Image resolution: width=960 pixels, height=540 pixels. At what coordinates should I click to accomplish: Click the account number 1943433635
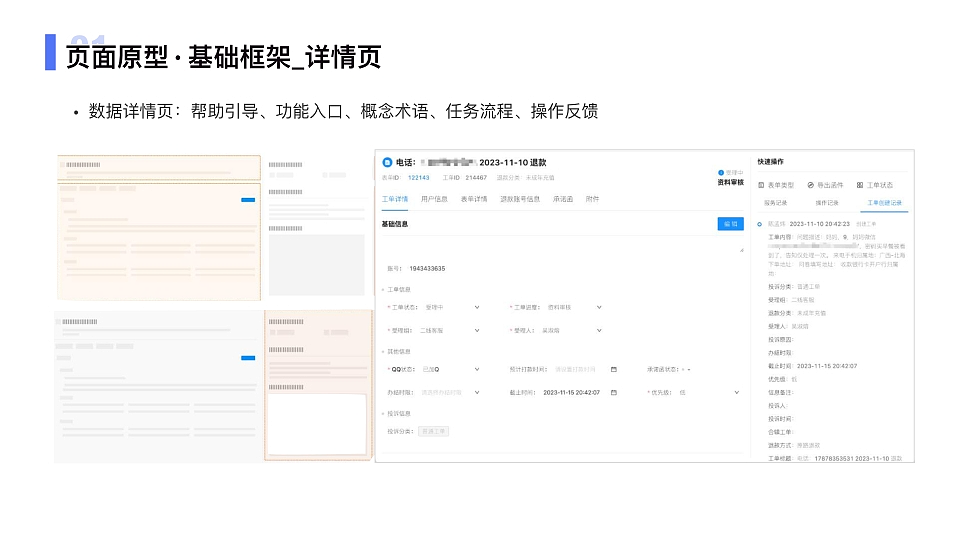tap(427, 269)
